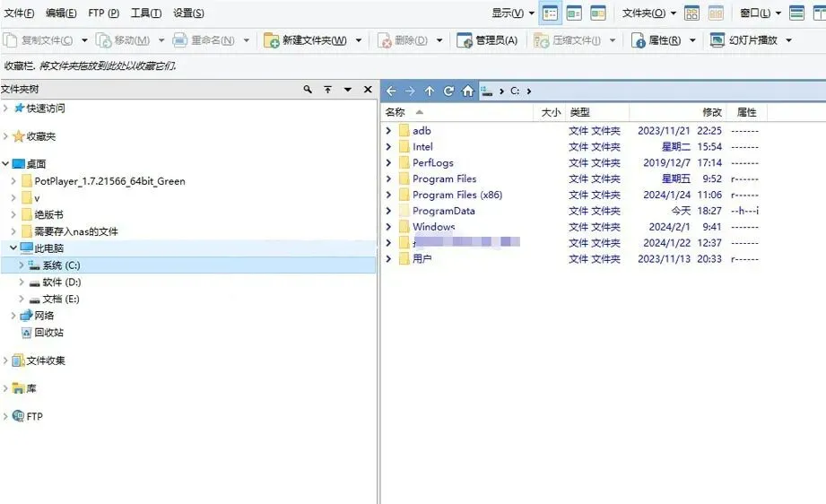Click the up-arrow icon in the folder tree header

click(327, 90)
